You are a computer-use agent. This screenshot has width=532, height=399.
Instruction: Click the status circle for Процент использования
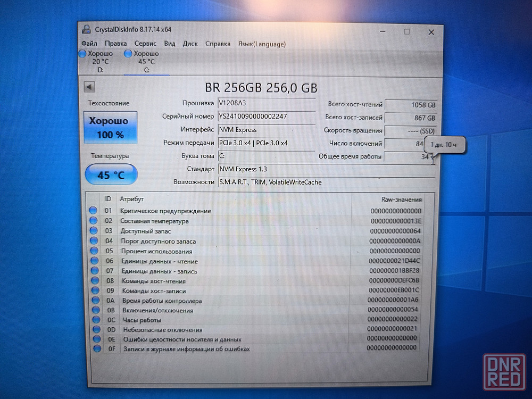[x=94, y=251]
